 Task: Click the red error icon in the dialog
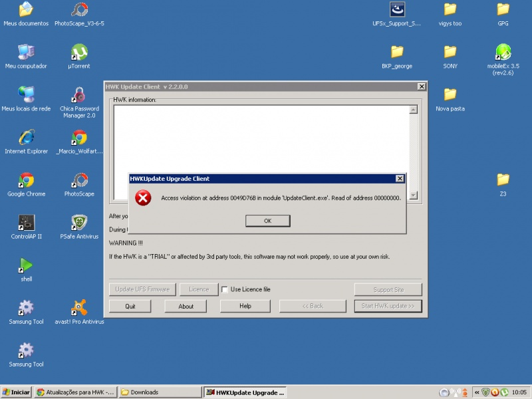[x=143, y=198]
